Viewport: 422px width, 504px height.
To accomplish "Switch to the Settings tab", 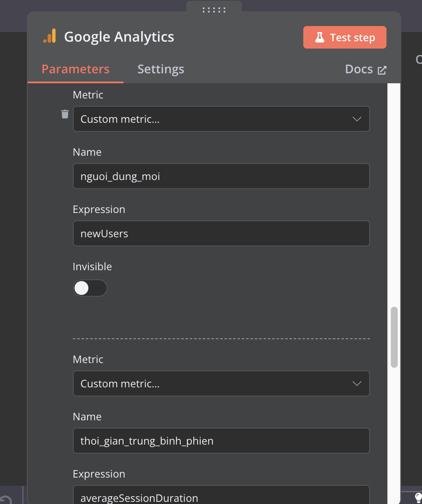I will coord(161,69).
